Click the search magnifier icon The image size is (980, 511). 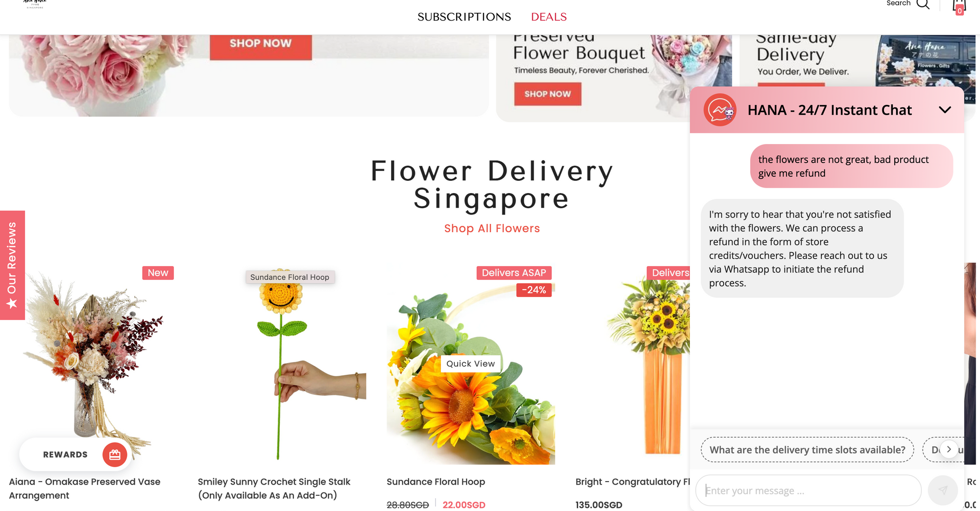[923, 4]
